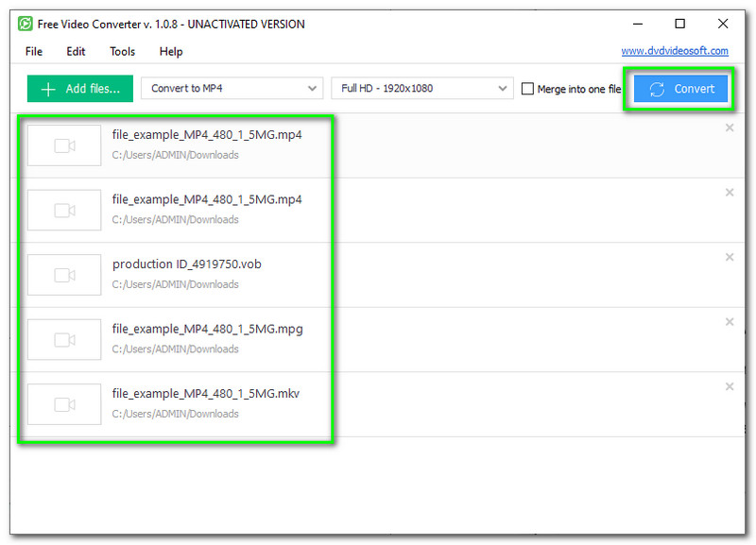Click the video thumbnail of the .mpg file

pos(64,339)
